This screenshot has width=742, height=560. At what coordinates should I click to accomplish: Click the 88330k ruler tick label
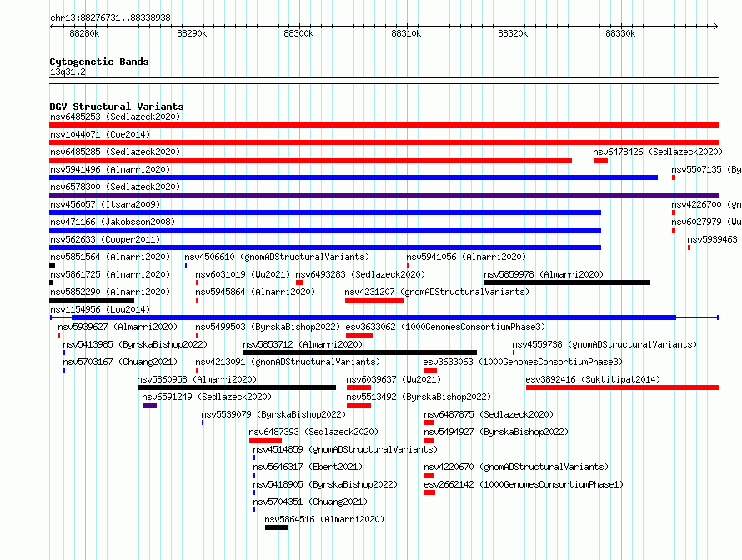[620, 33]
